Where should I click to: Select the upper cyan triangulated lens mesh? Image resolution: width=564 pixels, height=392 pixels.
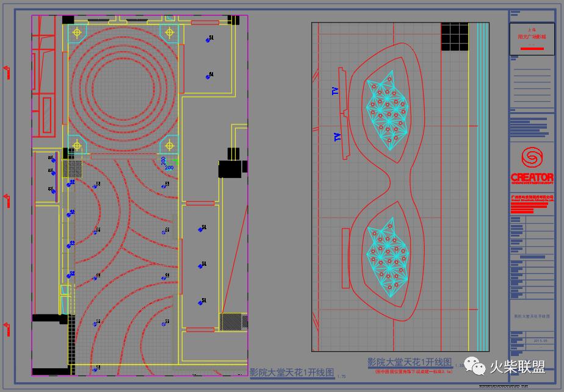(388, 110)
